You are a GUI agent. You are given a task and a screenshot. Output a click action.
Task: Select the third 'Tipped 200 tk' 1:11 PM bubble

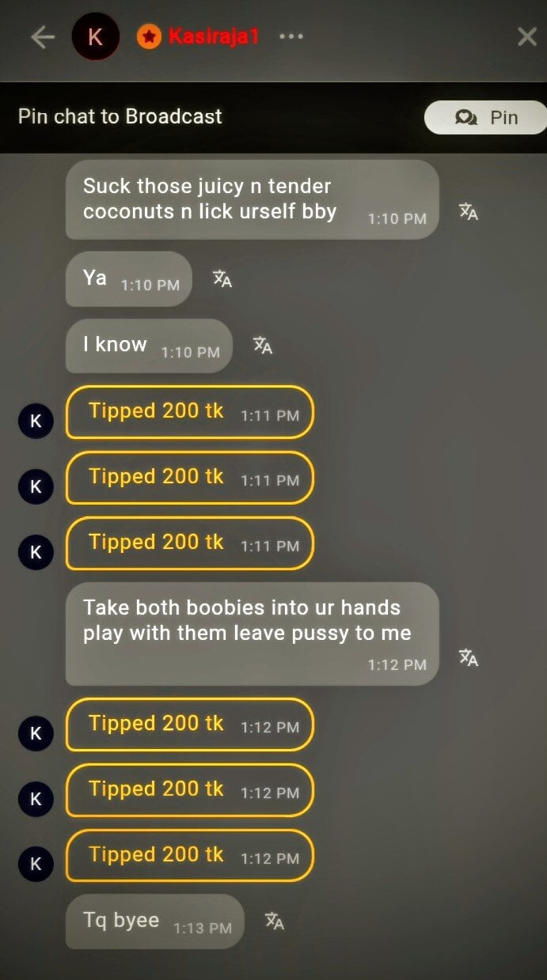tap(190, 543)
